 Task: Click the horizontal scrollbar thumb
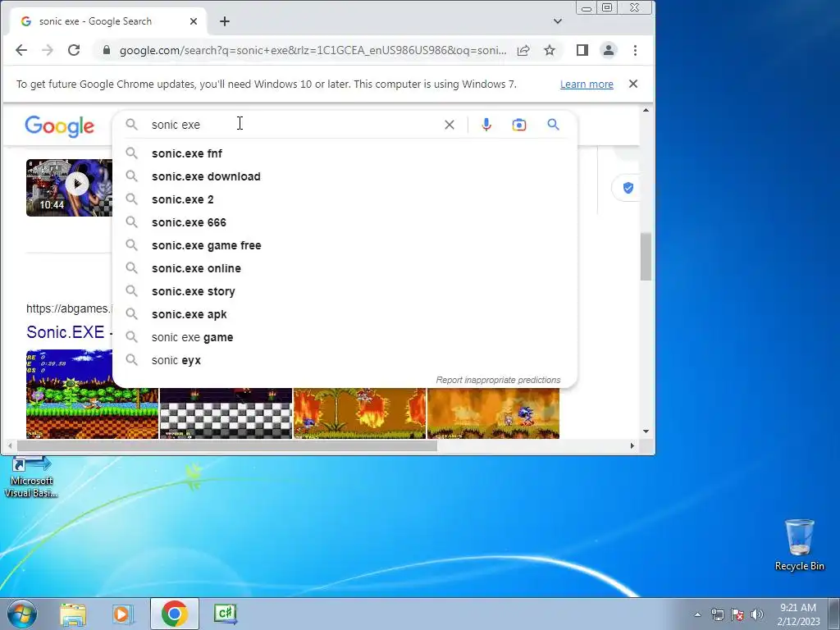coord(227,445)
